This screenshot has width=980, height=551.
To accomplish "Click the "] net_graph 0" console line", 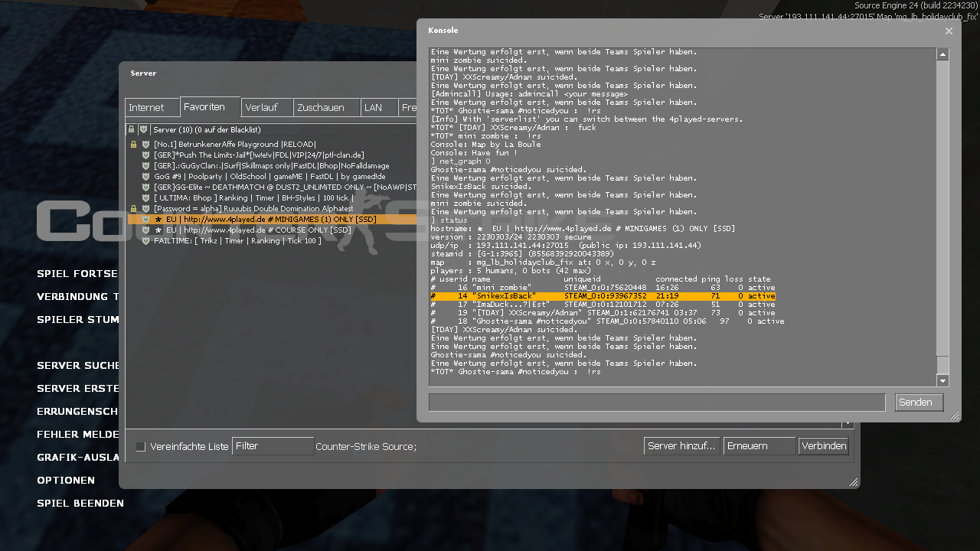I will click(x=460, y=161).
